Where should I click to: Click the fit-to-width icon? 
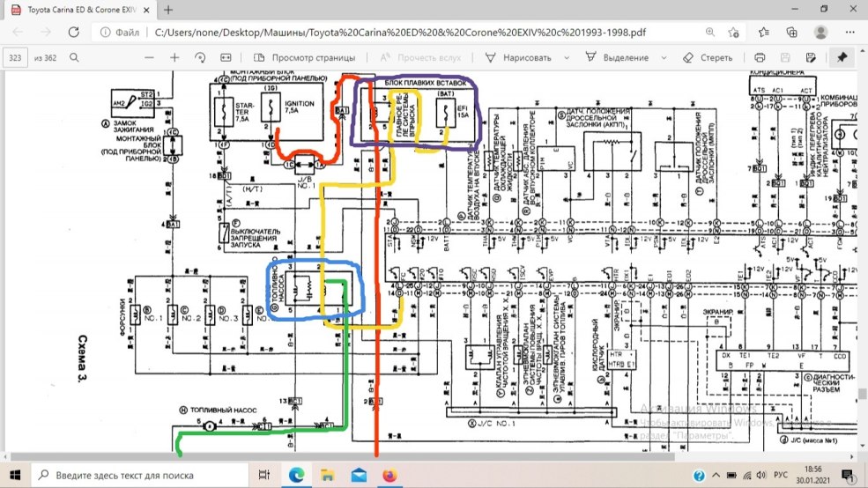(225, 57)
